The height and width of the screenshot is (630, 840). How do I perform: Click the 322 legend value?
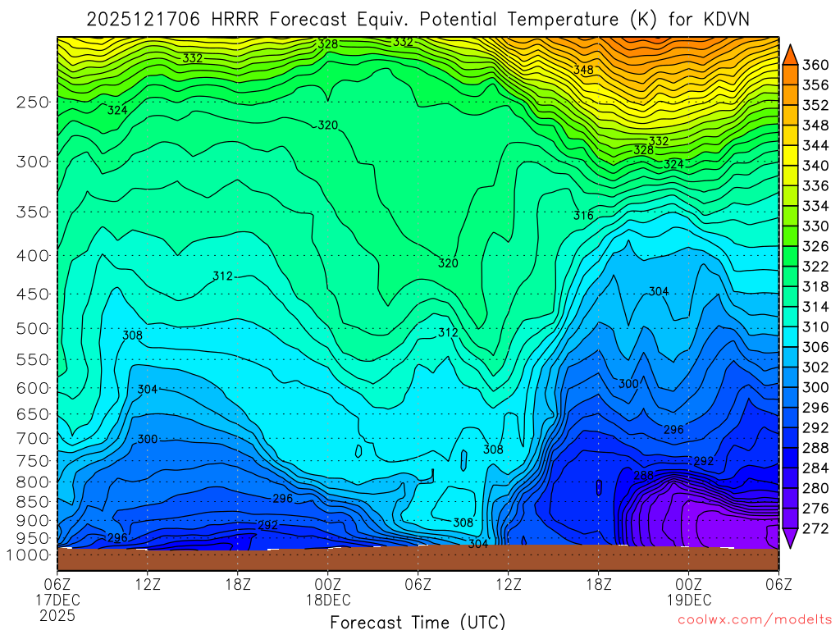(x=815, y=267)
